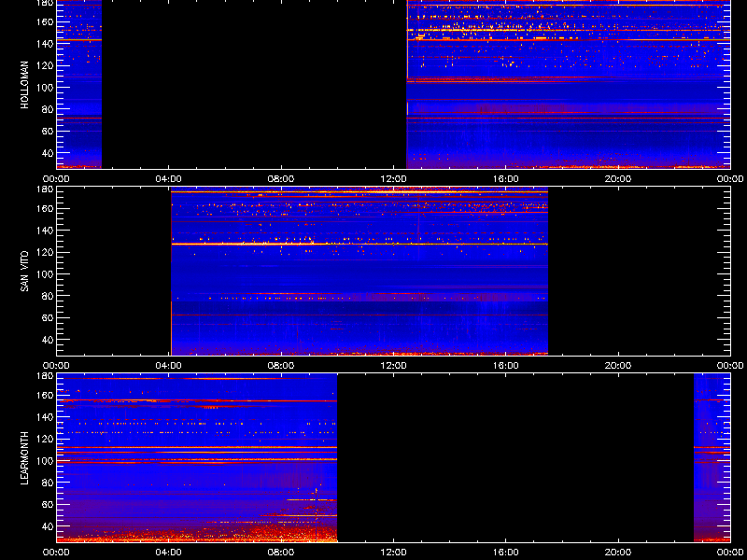Screen dimensions: 747x560
Task: Click the LEARMONTH station axis label
Action: coord(25,458)
